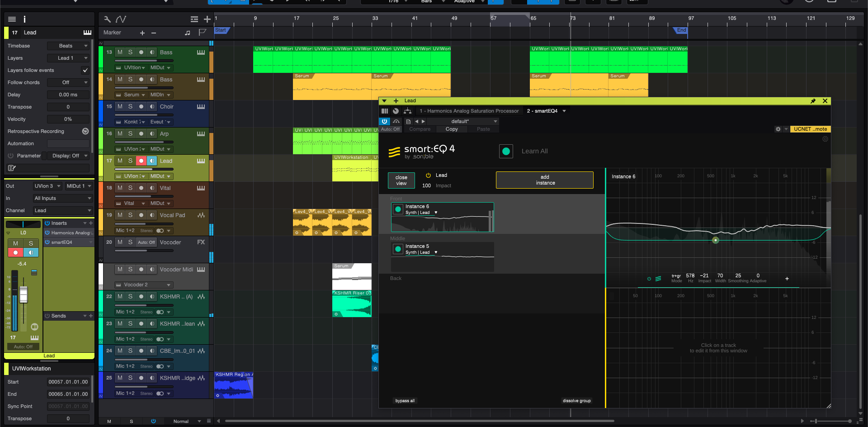Click the inspector info 'i' icon
This screenshot has width=868, height=427.
tap(24, 19)
